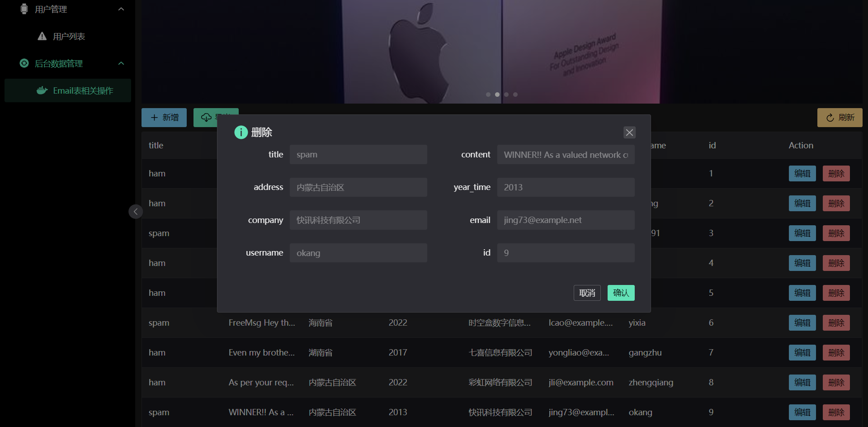Click 编辑 for row id 7
868x427 pixels.
coord(802,353)
